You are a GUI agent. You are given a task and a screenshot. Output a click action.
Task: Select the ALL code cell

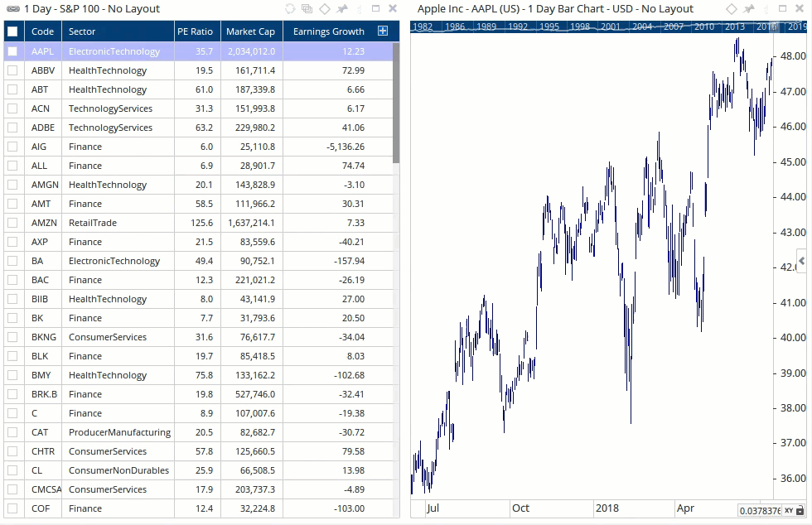point(43,166)
